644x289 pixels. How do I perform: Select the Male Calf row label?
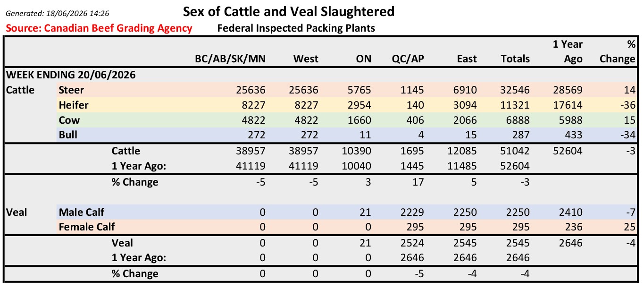click(x=81, y=212)
